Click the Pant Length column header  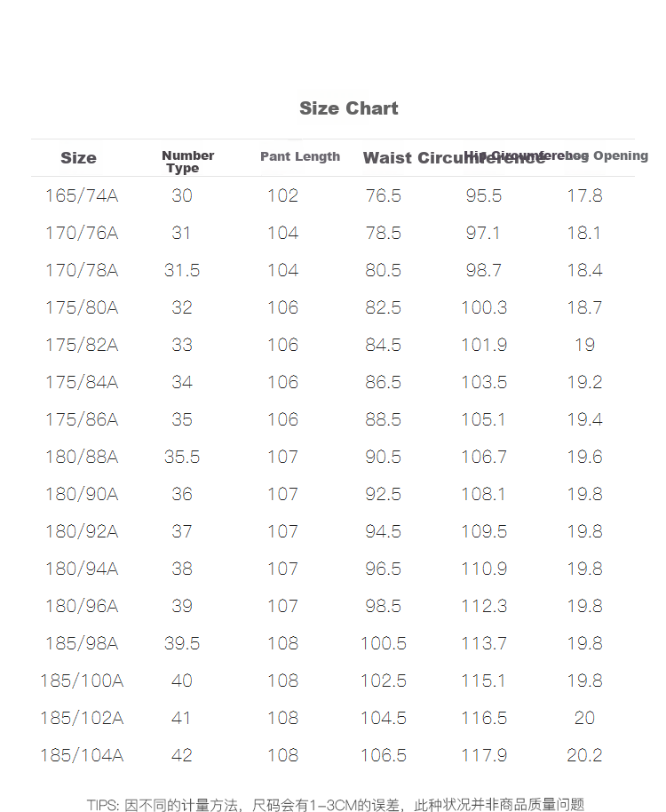click(x=300, y=156)
